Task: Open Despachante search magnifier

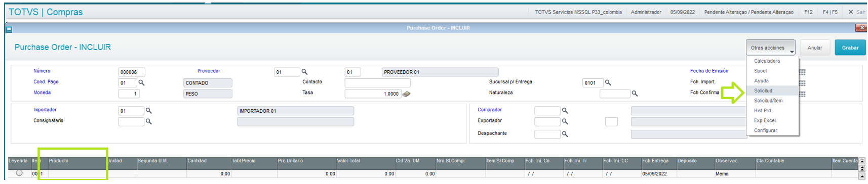Action: pos(565,134)
